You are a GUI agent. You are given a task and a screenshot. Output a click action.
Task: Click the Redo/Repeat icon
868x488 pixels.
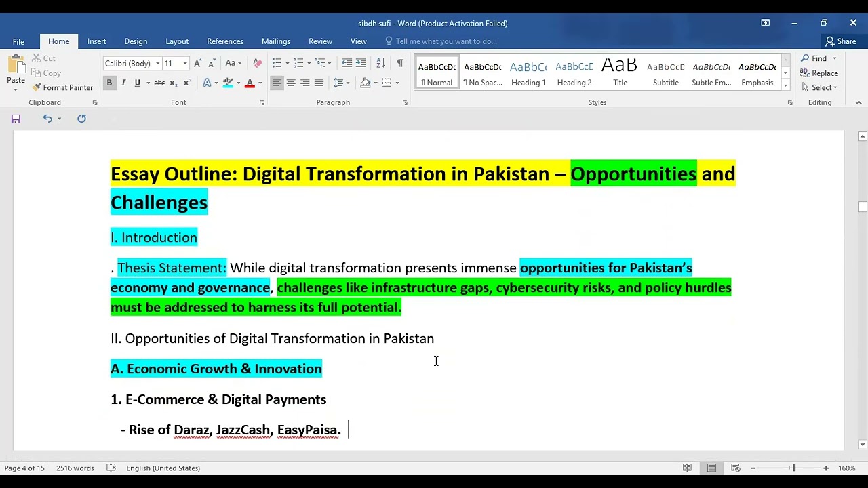tap(81, 119)
